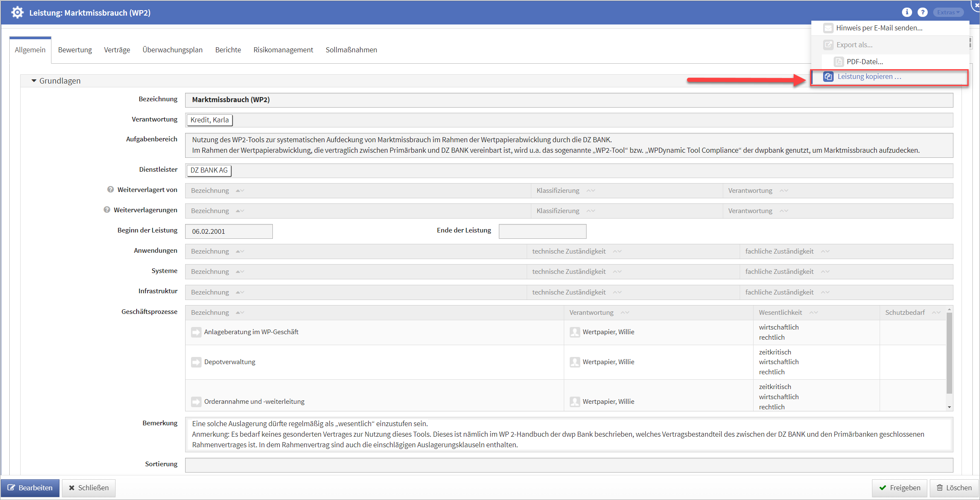The height and width of the screenshot is (500, 980).
Task: Click arrow icon next to Depotverwaltung
Action: coord(196,362)
